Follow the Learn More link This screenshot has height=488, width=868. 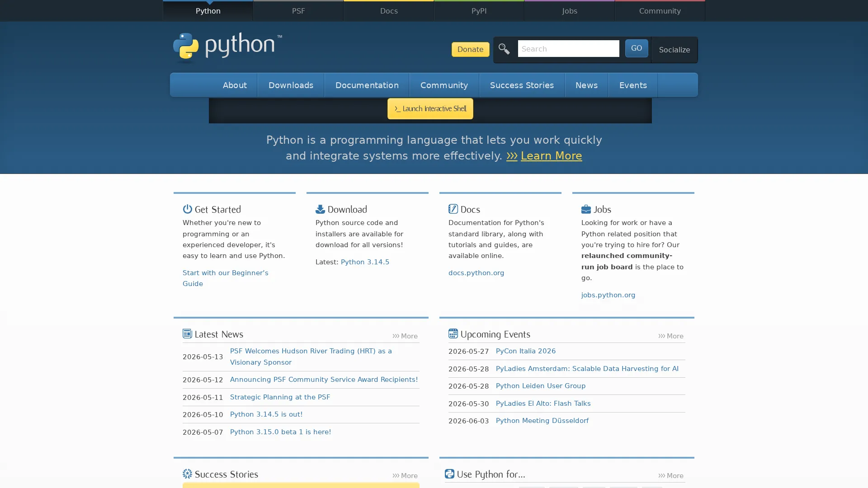click(x=551, y=155)
